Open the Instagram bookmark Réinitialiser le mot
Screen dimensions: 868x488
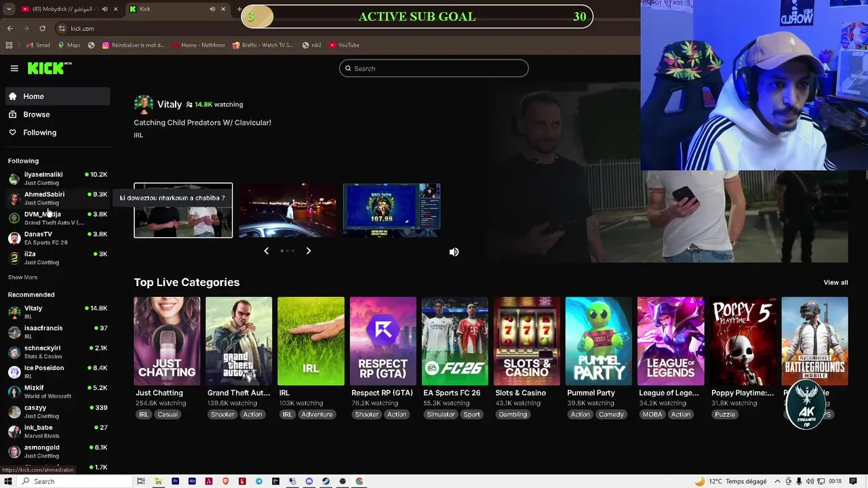coord(134,45)
